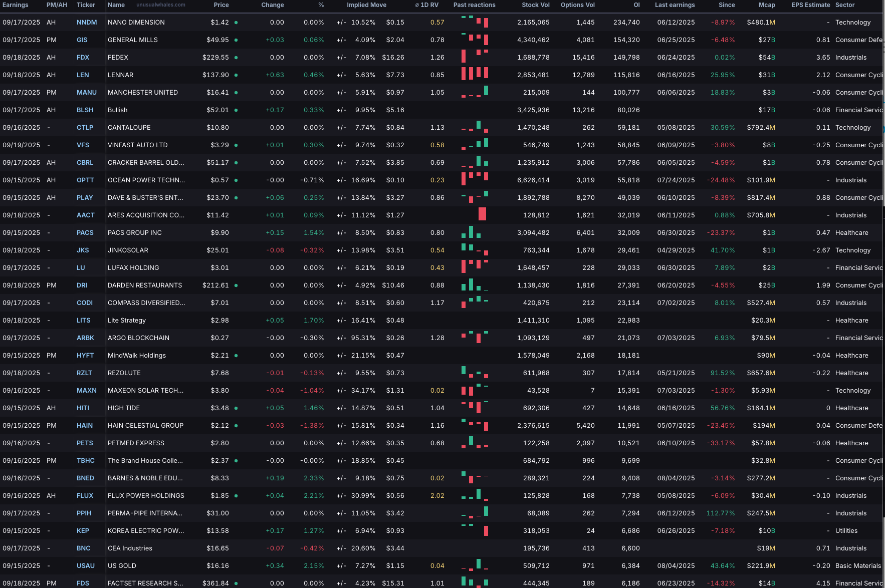Open ARBK ticker link
The height and width of the screenshot is (588, 885).
point(86,338)
